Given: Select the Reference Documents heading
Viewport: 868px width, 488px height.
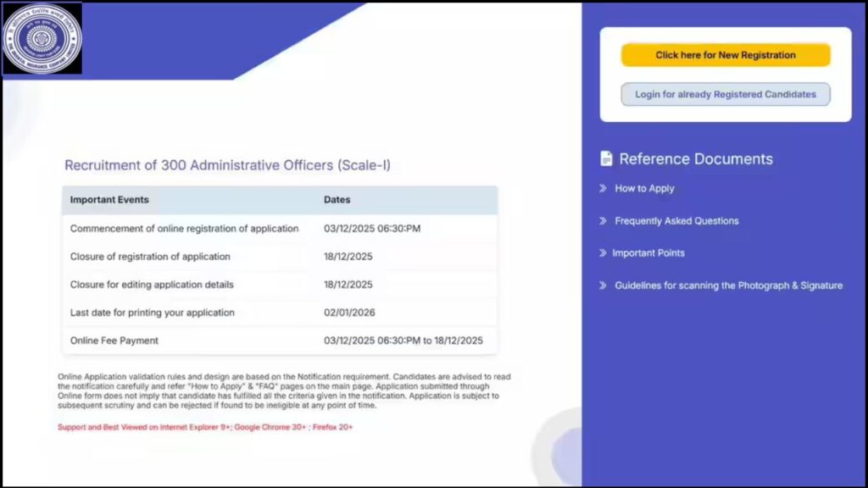Looking at the screenshot, I should click(696, 158).
